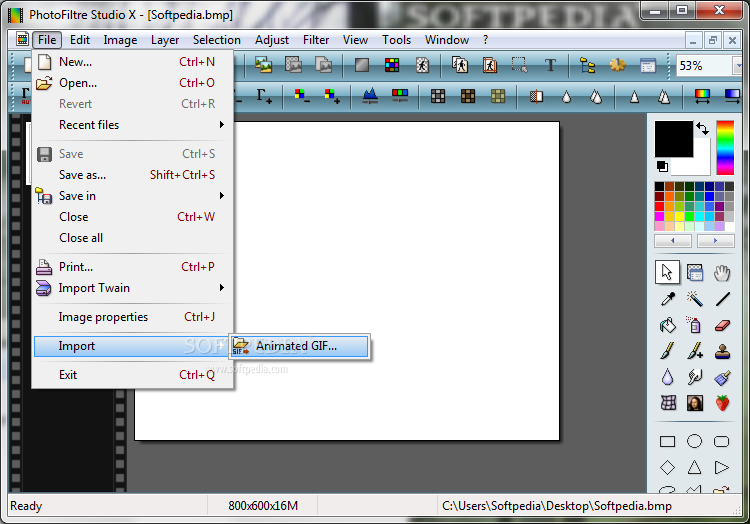The image size is (750, 524).
Task: Select the Retouch brush tool
Action: 722,377
